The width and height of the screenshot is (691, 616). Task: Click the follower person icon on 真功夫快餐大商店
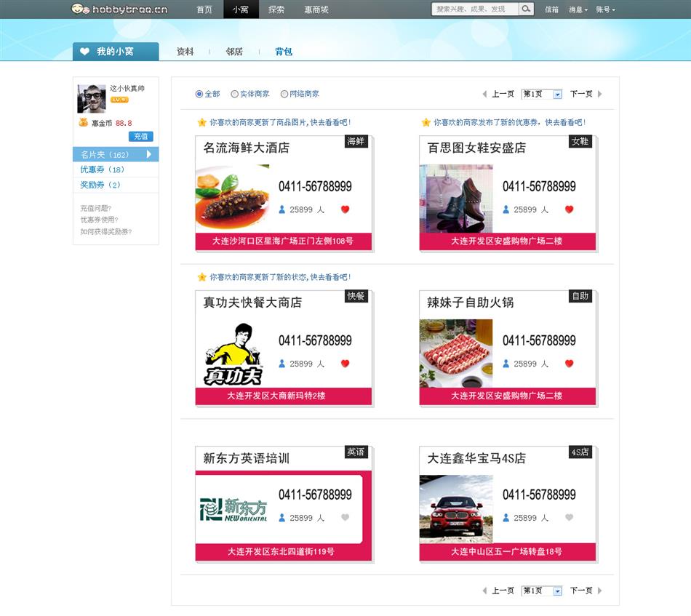click(x=282, y=364)
